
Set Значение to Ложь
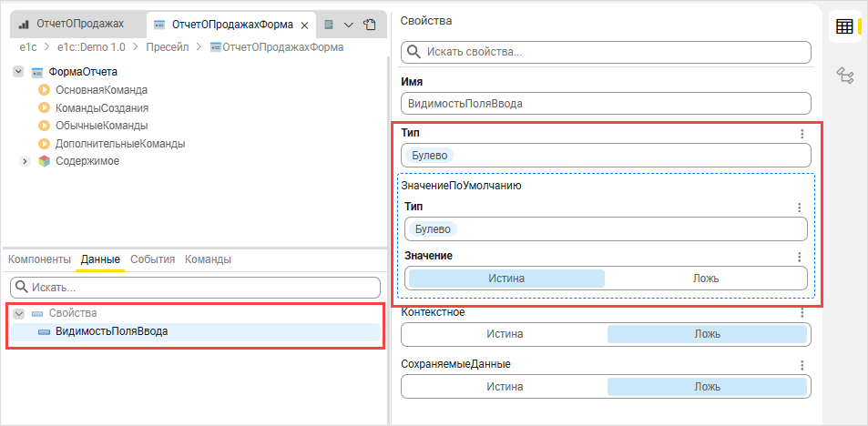[706, 279]
